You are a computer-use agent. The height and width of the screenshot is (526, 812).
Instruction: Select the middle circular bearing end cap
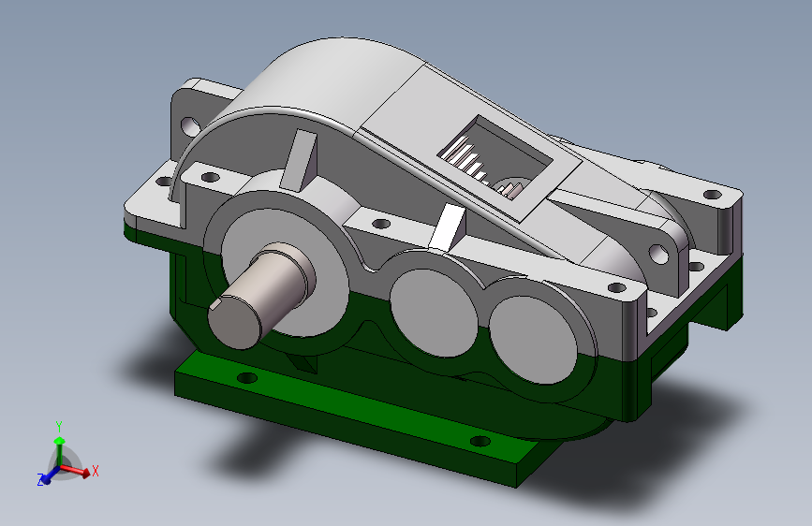click(x=434, y=313)
